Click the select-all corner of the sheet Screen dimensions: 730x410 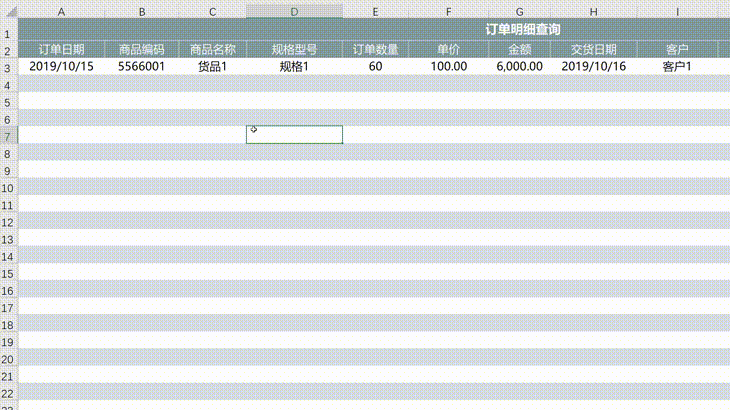[x=8, y=11]
